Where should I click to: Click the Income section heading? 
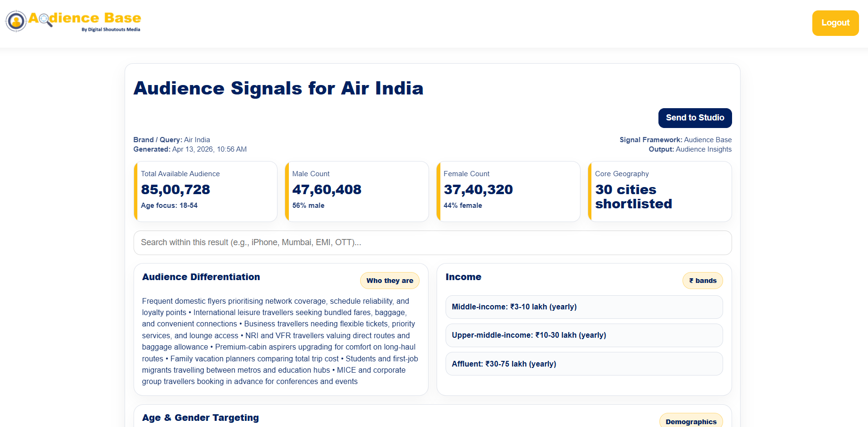tap(463, 277)
